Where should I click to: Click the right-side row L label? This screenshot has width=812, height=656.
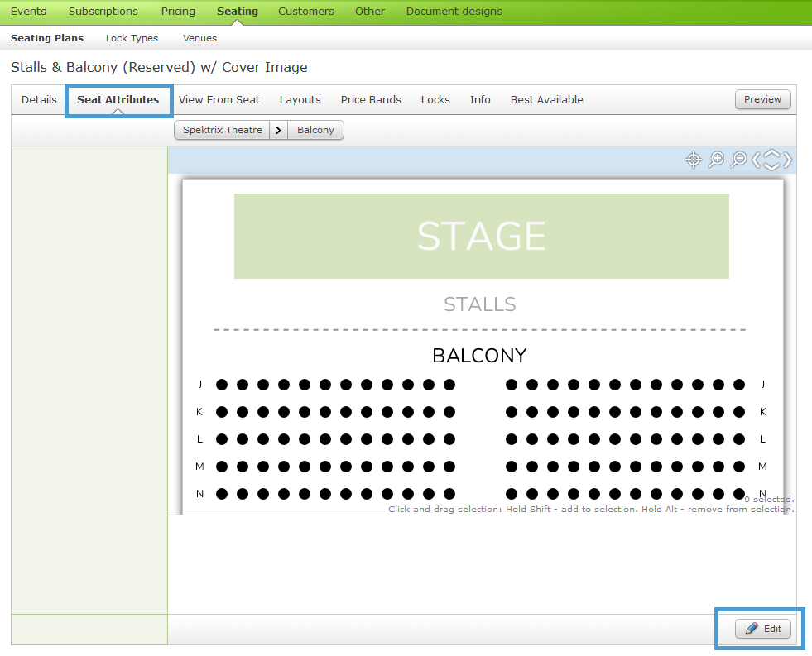pos(763,439)
